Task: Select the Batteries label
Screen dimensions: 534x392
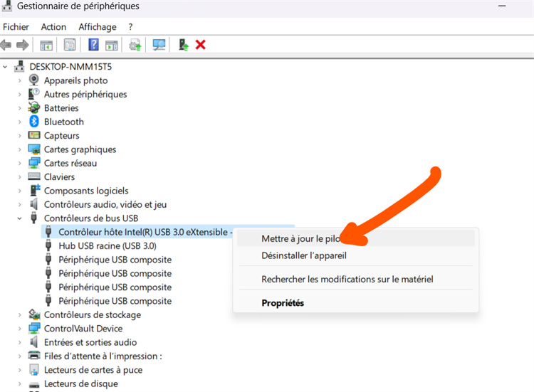Action: point(61,108)
